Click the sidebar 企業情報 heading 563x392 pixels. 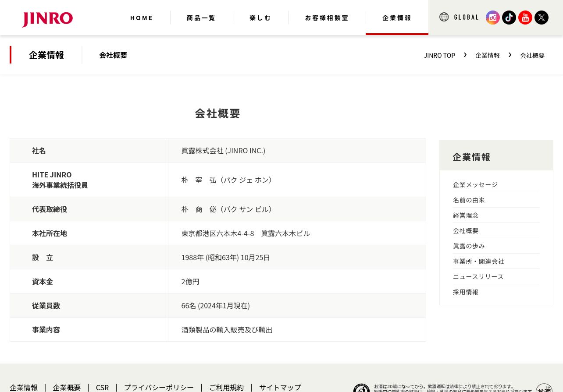pos(472,157)
